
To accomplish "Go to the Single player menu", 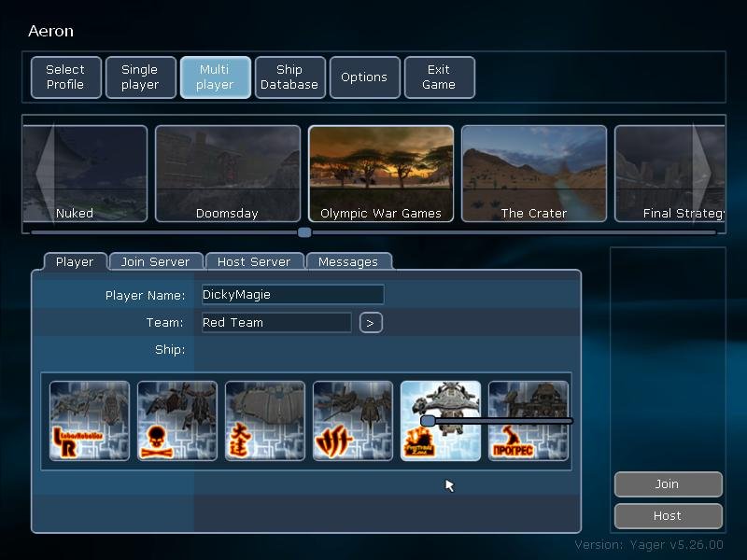I will coord(141,77).
